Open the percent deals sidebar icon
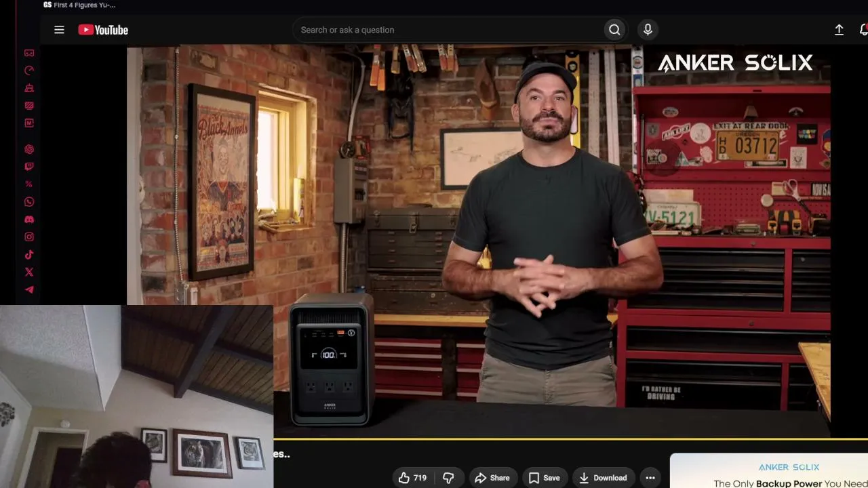This screenshot has width=868, height=488. pos(29,184)
